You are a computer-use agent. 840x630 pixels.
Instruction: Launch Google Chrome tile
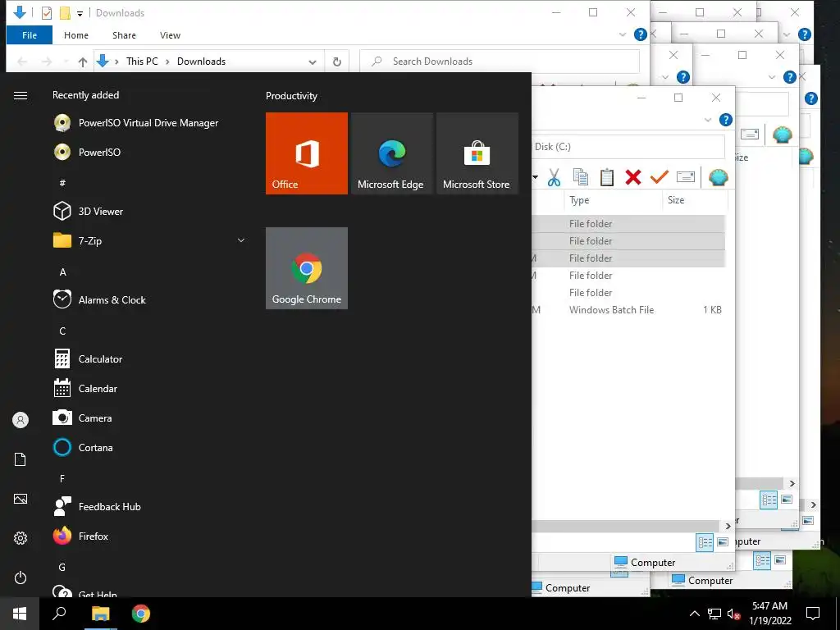point(307,268)
